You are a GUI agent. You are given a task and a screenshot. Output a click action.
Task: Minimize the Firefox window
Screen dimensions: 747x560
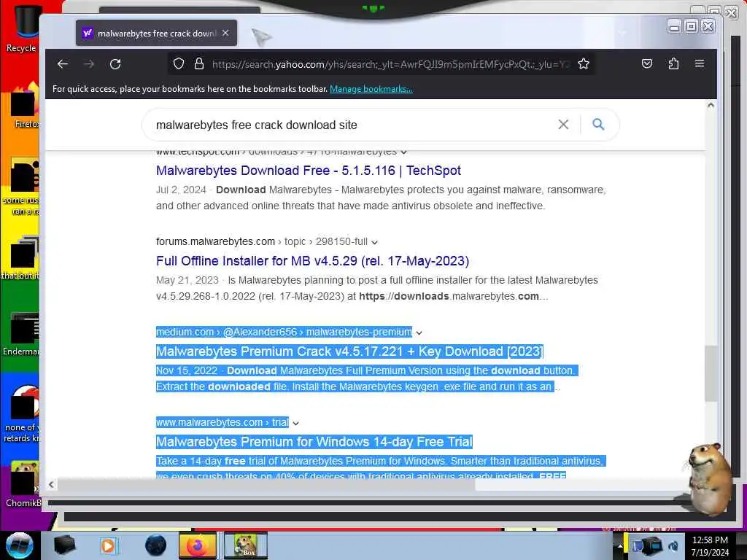pyautogui.click(x=674, y=26)
